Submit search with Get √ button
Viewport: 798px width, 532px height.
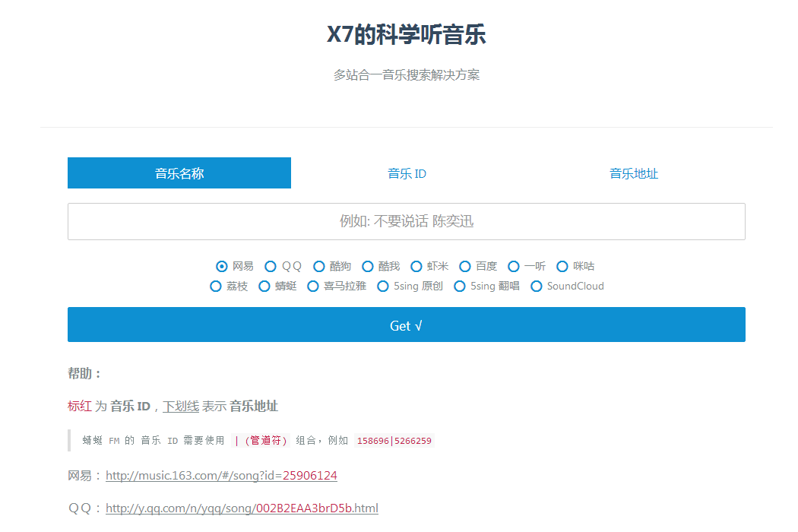(x=407, y=325)
